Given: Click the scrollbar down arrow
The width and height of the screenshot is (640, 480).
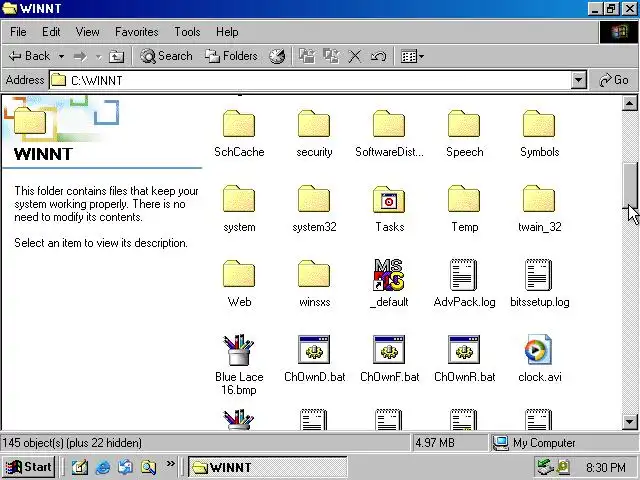Looking at the screenshot, I should pos(629,422).
